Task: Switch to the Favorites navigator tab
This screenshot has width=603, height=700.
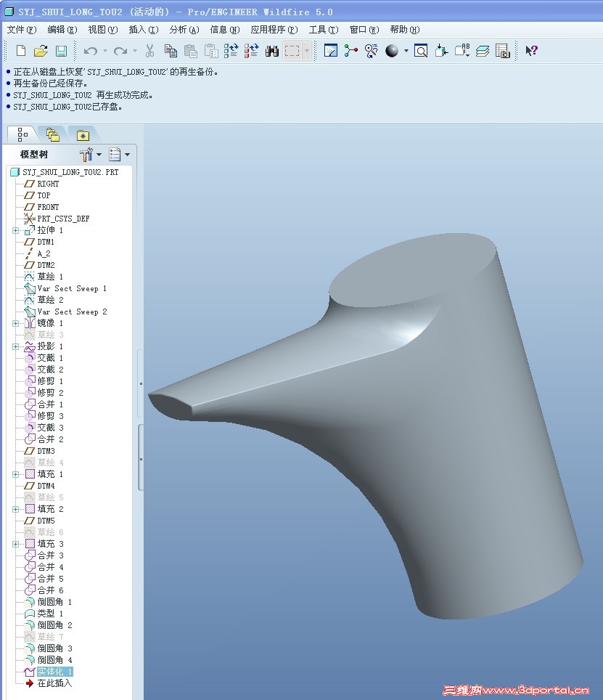Action: click(83, 134)
